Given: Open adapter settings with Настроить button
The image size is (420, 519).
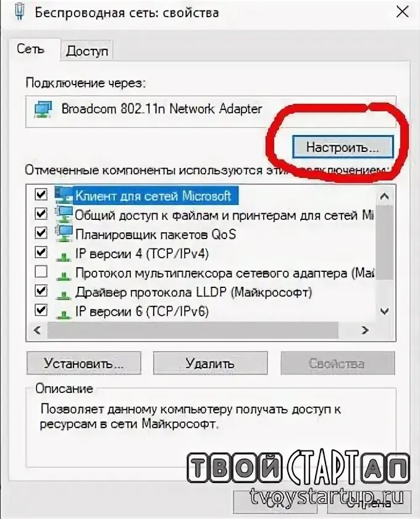Looking at the screenshot, I should pos(343,147).
